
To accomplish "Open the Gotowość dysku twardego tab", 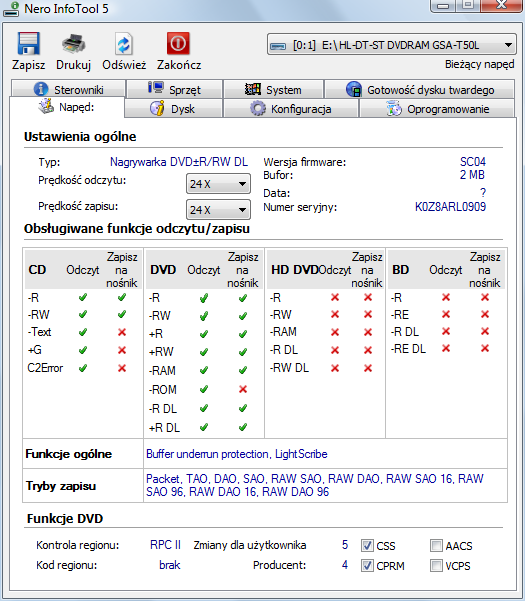I will click(420, 89).
